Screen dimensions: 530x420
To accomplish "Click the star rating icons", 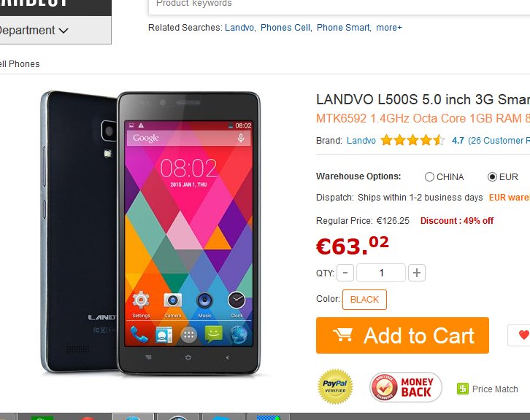I will coord(412,140).
